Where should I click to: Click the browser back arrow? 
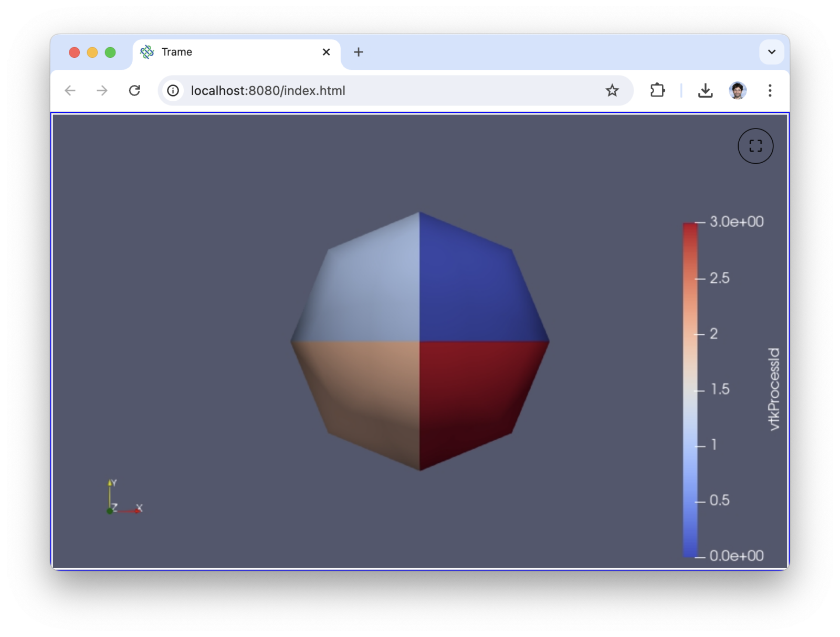pyautogui.click(x=70, y=91)
